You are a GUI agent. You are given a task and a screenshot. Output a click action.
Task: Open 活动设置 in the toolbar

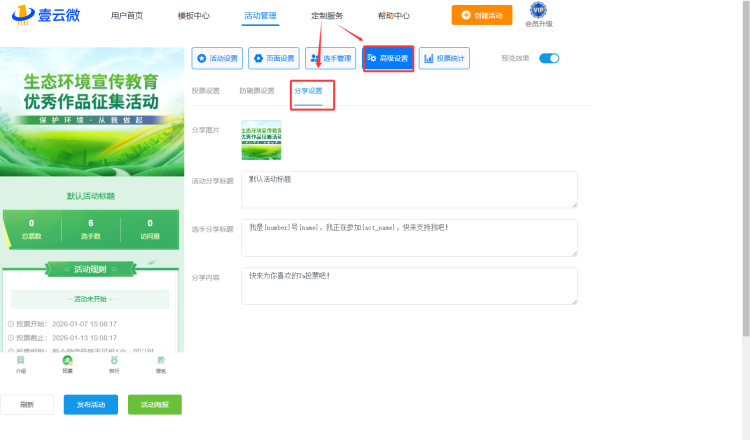click(x=216, y=59)
